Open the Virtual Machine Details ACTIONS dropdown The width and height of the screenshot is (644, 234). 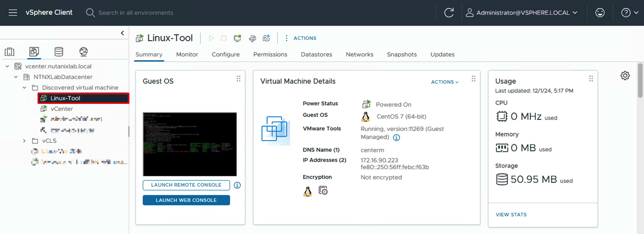[445, 82]
